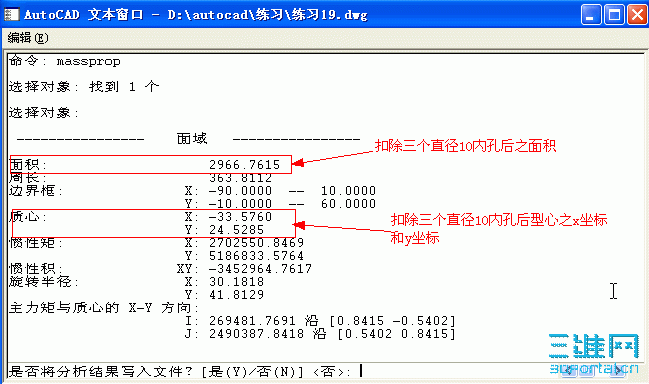Image resolution: width=649 pixels, height=384 pixels.
Task: Click the direction vector [0.8415 -0.5402]
Action: [x=392, y=321]
